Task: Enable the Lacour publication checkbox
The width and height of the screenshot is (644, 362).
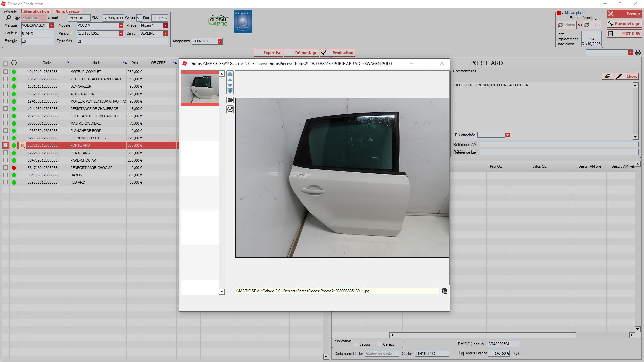Action: (356, 344)
